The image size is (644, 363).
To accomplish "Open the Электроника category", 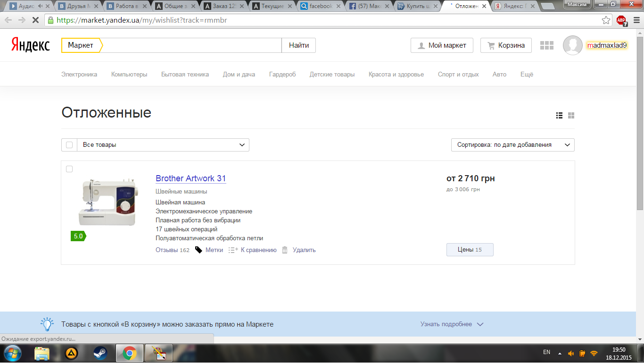I will [x=79, y=75].
